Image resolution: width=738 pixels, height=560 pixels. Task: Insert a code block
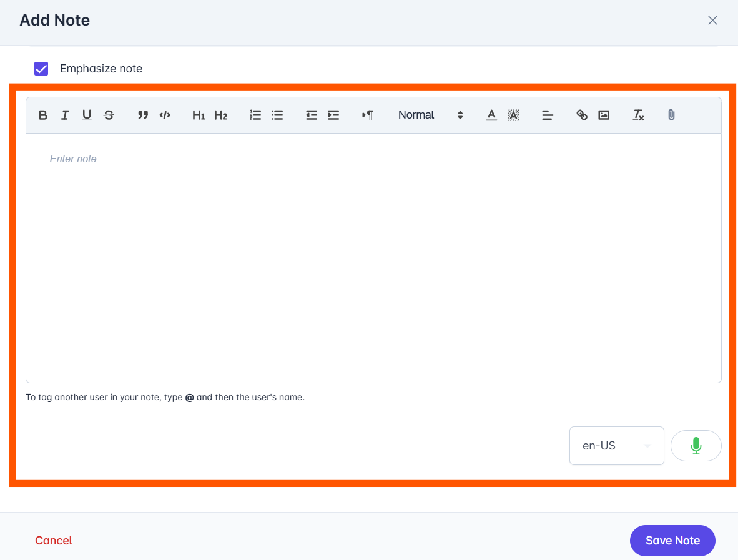(165, 115)
